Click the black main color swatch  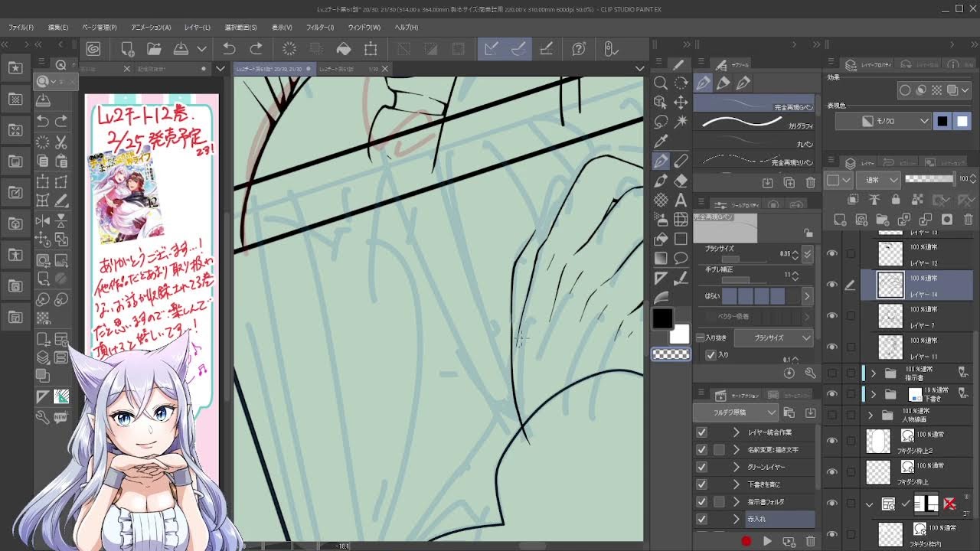(x=663, y=318)
